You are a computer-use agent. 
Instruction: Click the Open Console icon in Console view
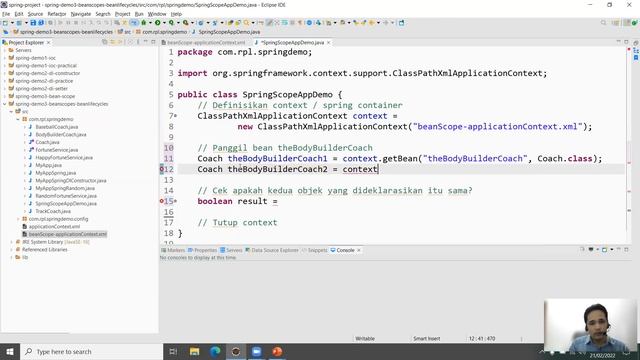[605, 249]
